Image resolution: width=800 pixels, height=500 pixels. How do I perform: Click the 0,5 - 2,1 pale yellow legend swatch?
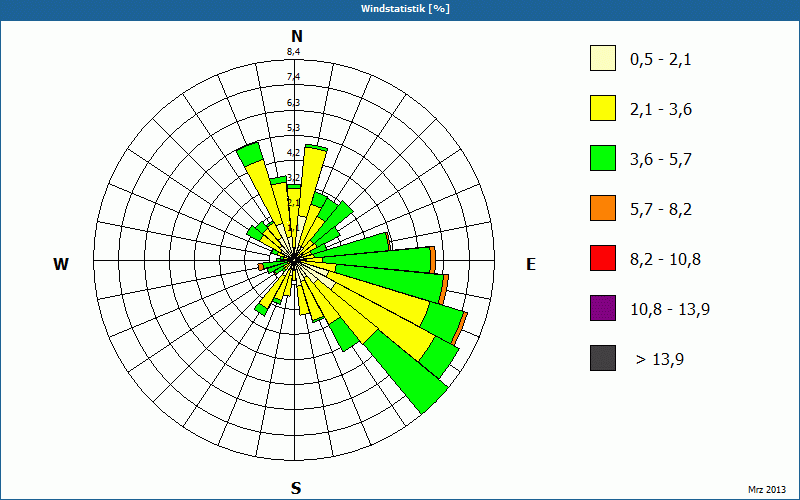(603, 58)
